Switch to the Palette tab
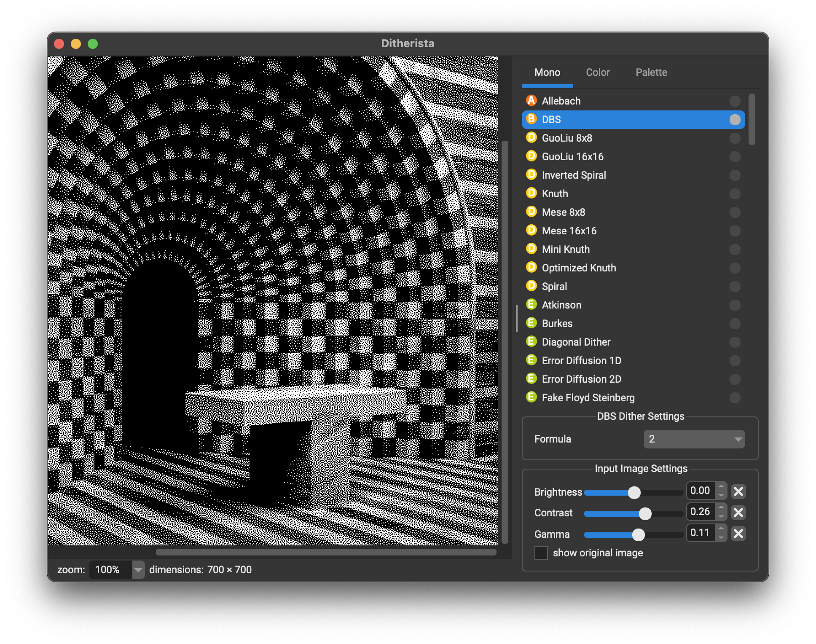Image resolution: width=816 pixels, height=644 pixels. pyautogui.click(x=651, y=72)
